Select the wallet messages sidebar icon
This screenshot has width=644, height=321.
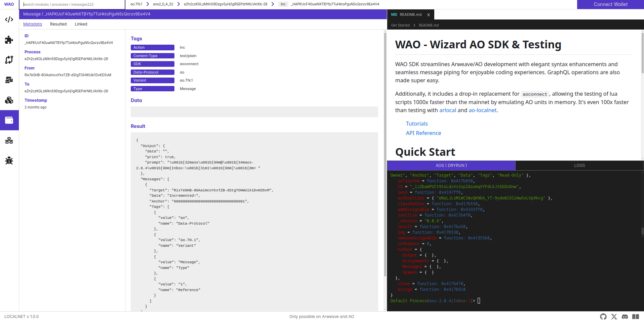tap(9, 120)
